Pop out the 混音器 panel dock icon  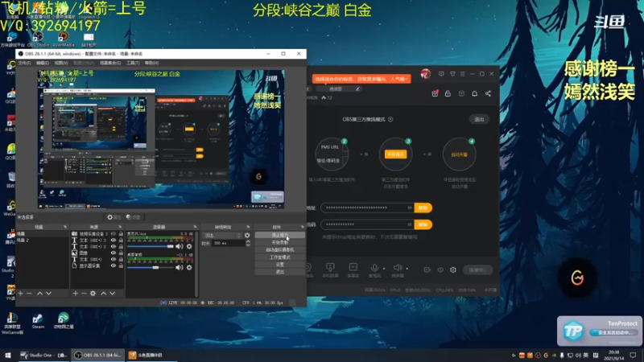pyautogui.click(x=195, y=227)
